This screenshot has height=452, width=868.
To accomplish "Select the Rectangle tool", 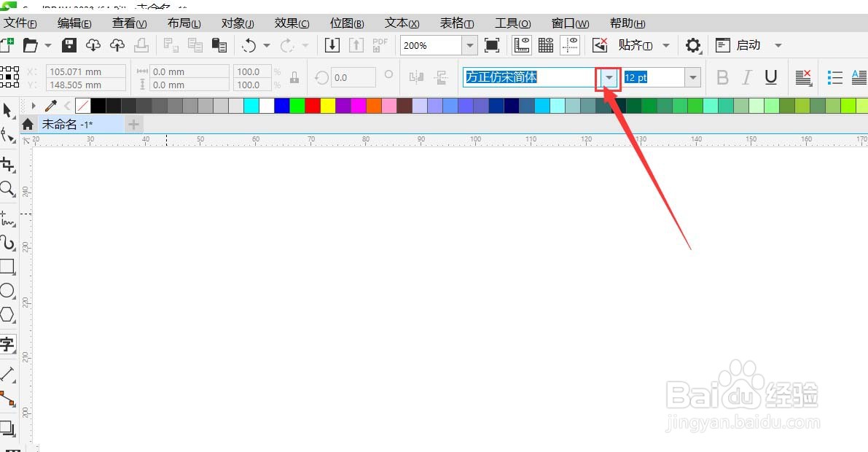I will pyautogui.click(x=8, y=266).
